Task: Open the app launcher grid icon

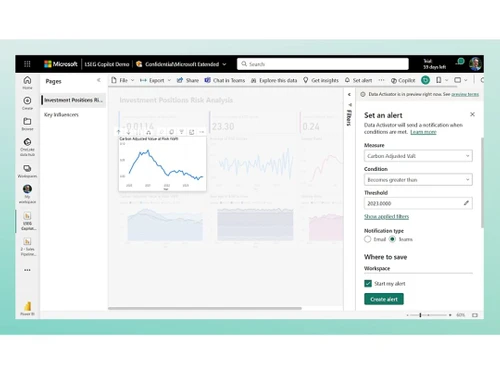Action: click(27, 64)
